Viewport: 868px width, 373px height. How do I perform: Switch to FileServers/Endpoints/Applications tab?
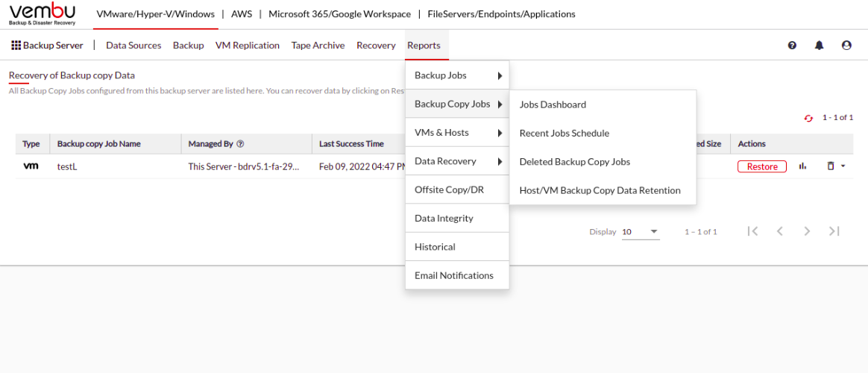502,14
